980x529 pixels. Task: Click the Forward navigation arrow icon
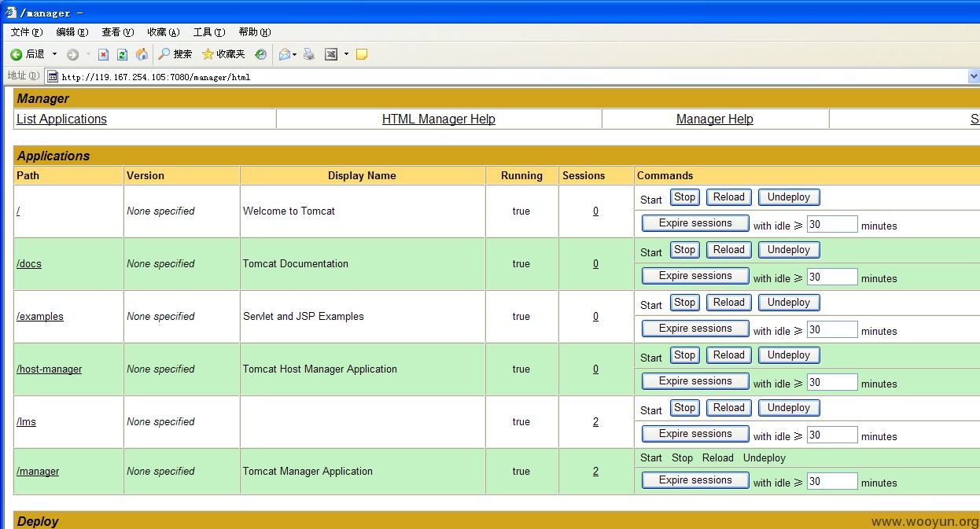click(x=72, y=54)
